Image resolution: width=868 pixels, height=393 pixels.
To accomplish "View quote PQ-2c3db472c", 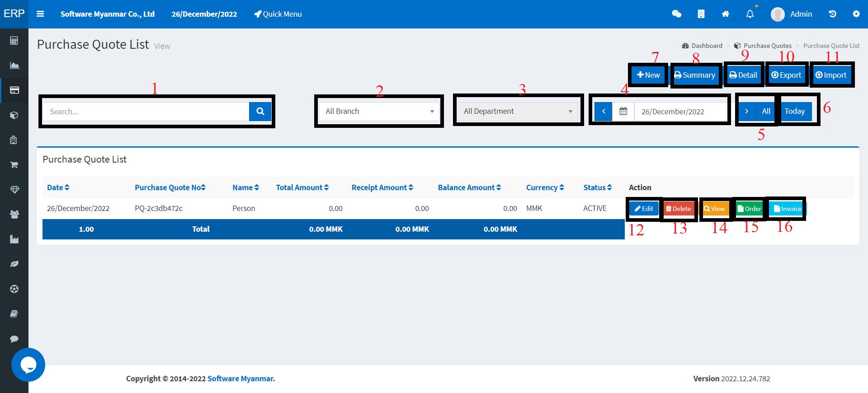I will point(714,209).
